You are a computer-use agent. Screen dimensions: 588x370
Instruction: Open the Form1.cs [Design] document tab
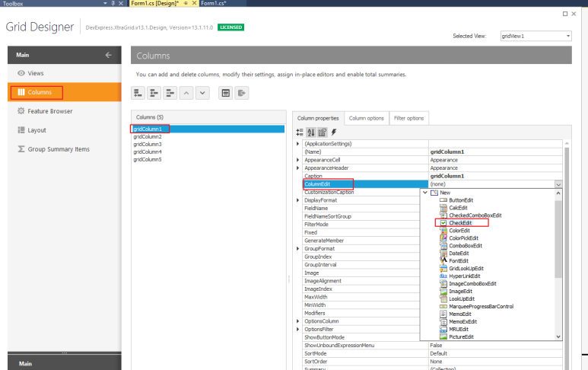coord(154,3)
